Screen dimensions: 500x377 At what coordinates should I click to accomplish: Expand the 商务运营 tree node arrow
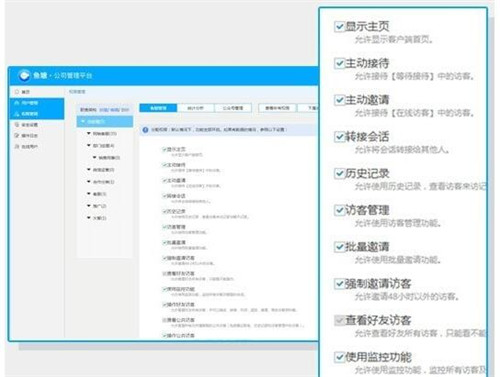(x=89, y=170)
